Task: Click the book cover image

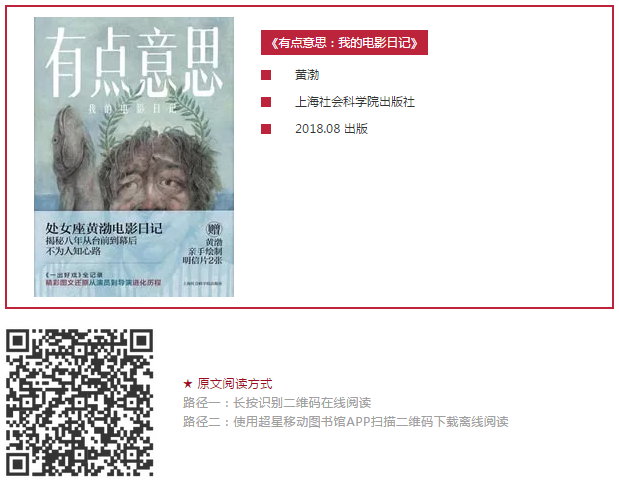Action: 134,157
